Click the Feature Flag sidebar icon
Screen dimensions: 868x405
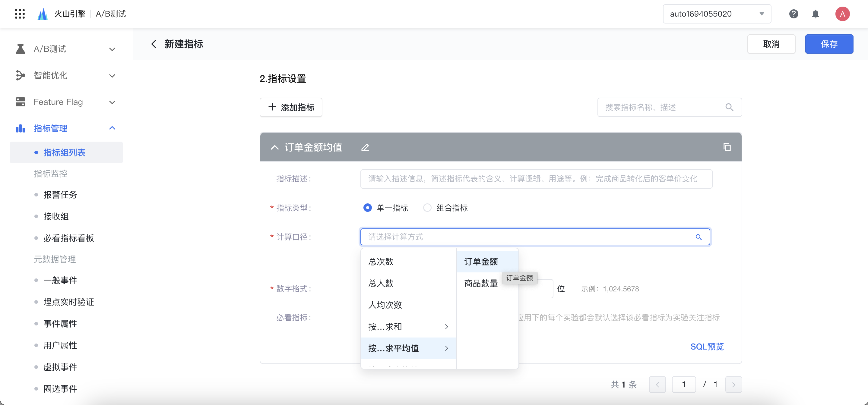(21, 102)
